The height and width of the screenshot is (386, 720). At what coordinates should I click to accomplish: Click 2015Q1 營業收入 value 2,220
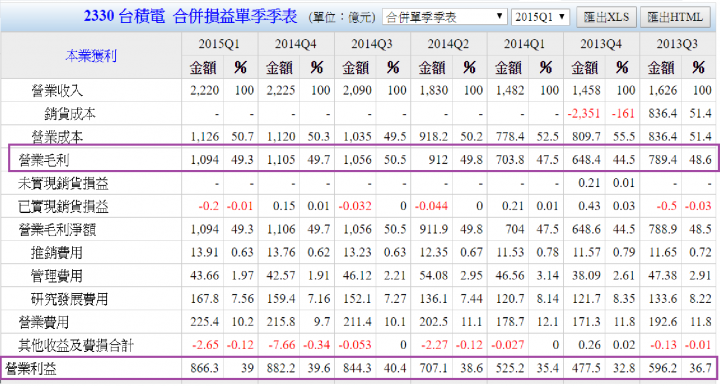pyautogui.click(x=204, y=90)
